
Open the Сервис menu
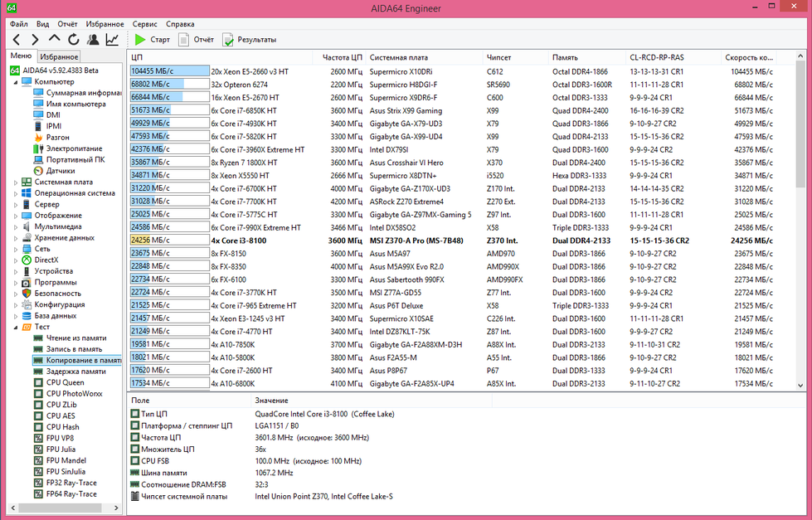(144, 24)
